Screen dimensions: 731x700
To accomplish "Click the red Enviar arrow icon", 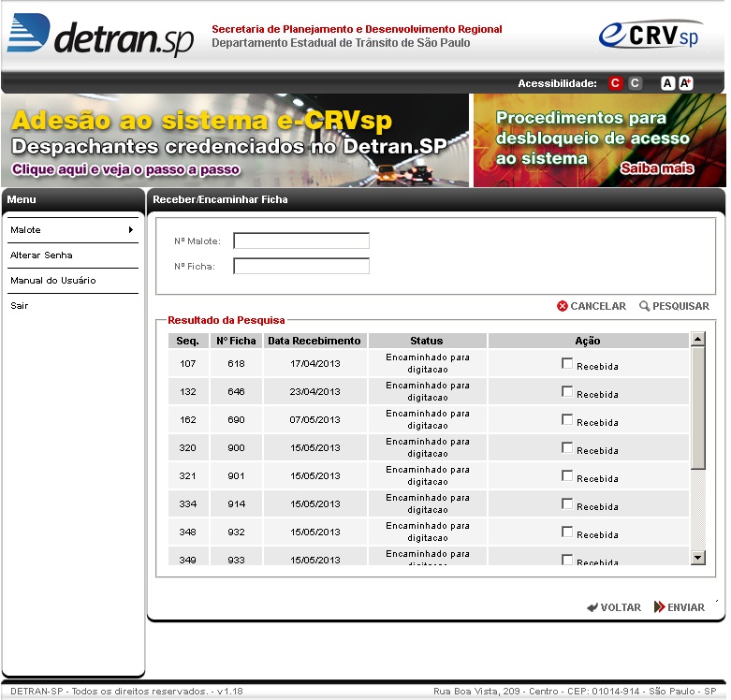I will [x=659, y=606].
